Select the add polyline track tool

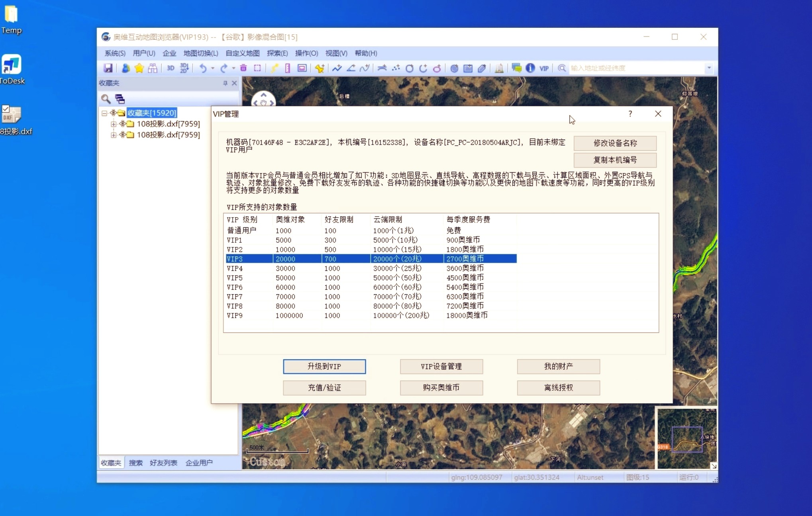[x=337, y=68]
